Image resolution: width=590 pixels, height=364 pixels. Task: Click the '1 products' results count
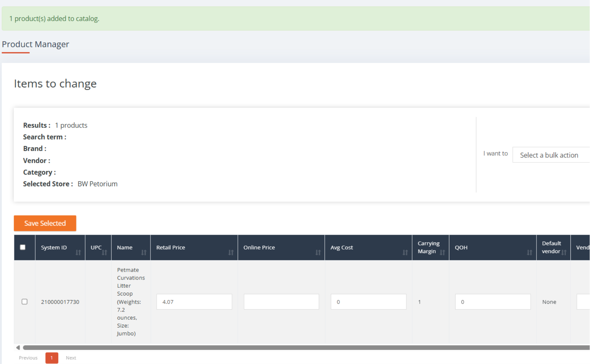[x=71, y=125]
